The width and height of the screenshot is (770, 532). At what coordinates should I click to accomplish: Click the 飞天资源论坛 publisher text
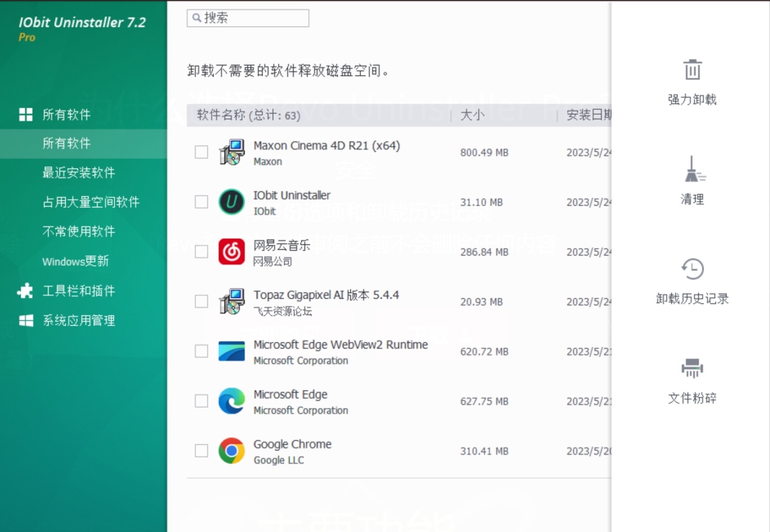pos(282,311)
